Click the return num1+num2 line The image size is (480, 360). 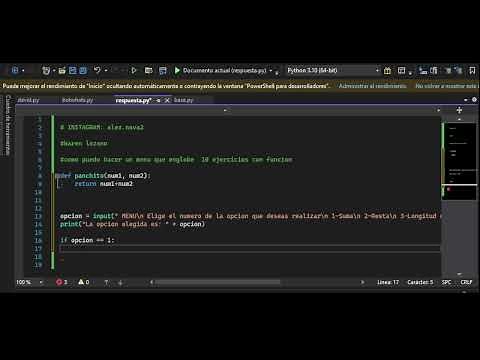click(103, 184)
